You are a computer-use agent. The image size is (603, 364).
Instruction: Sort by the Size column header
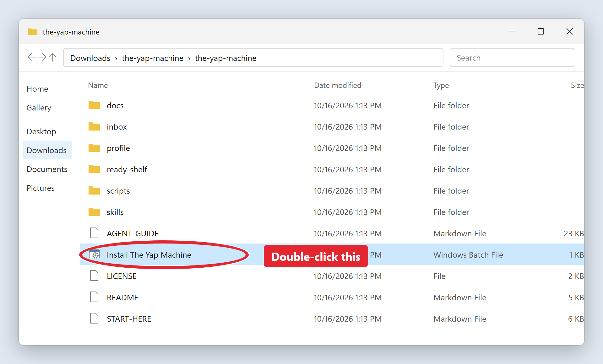[577, 85]
